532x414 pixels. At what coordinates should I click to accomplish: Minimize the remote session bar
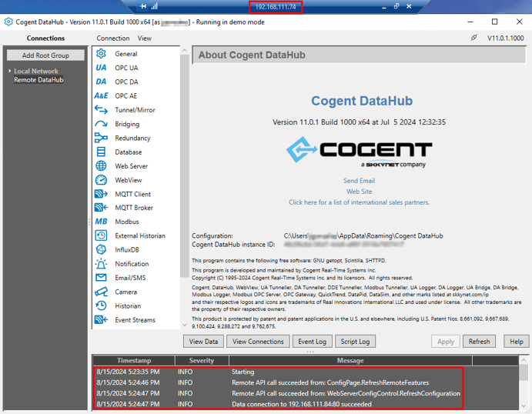[x=383, y=7]
